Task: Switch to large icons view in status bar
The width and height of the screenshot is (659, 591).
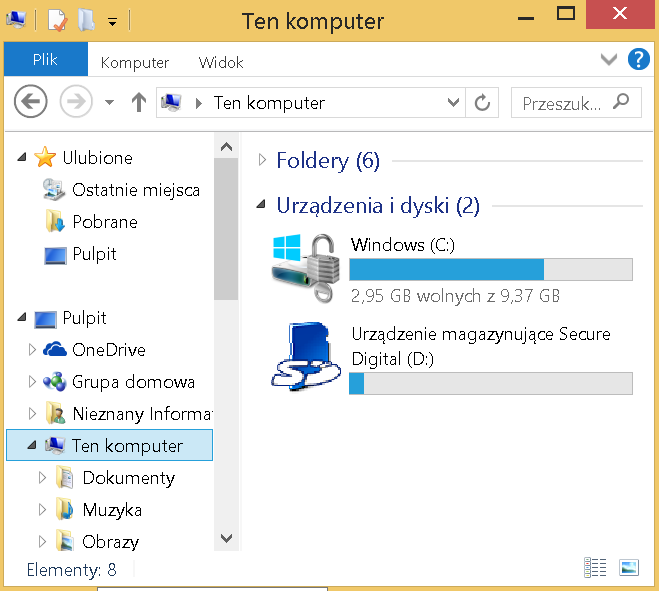Action: [628, 568]
